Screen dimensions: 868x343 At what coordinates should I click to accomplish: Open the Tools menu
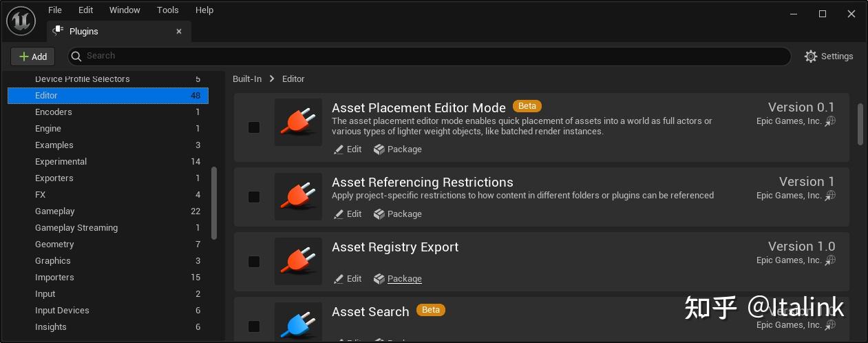pos(167,10)
